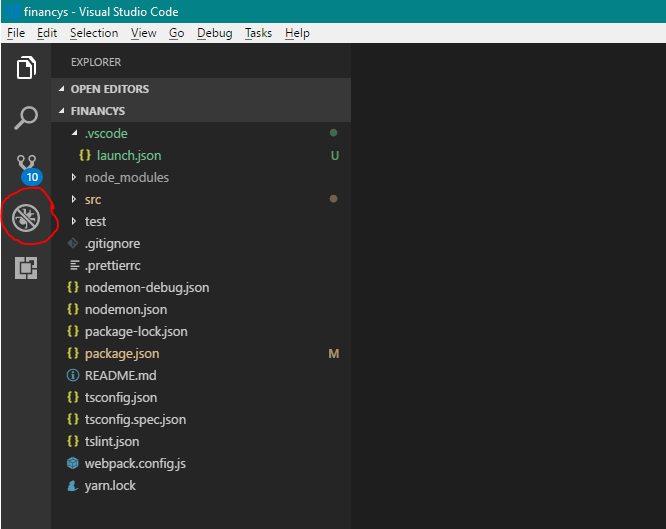
Task: Open the tslint.json file
Action: [x=112, y=442]
